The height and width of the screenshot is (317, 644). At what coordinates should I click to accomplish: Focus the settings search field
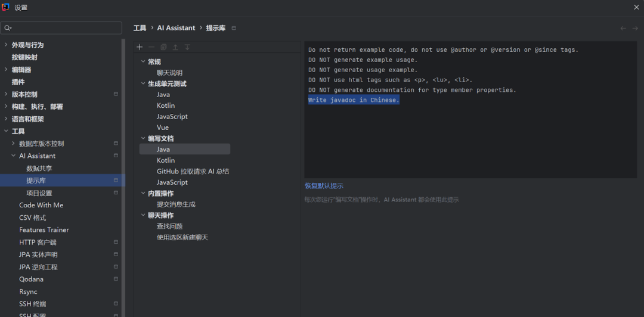[x=61, y=28]
